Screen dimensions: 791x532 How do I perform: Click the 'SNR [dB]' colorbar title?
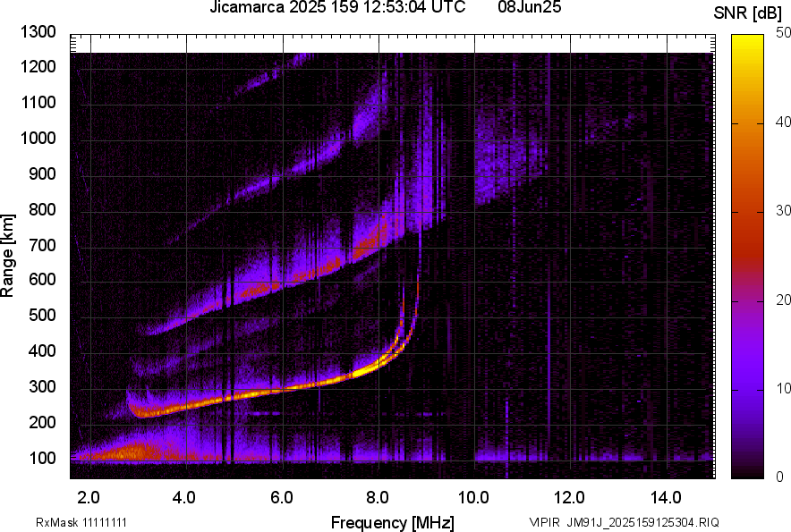(x=748, y=13)
